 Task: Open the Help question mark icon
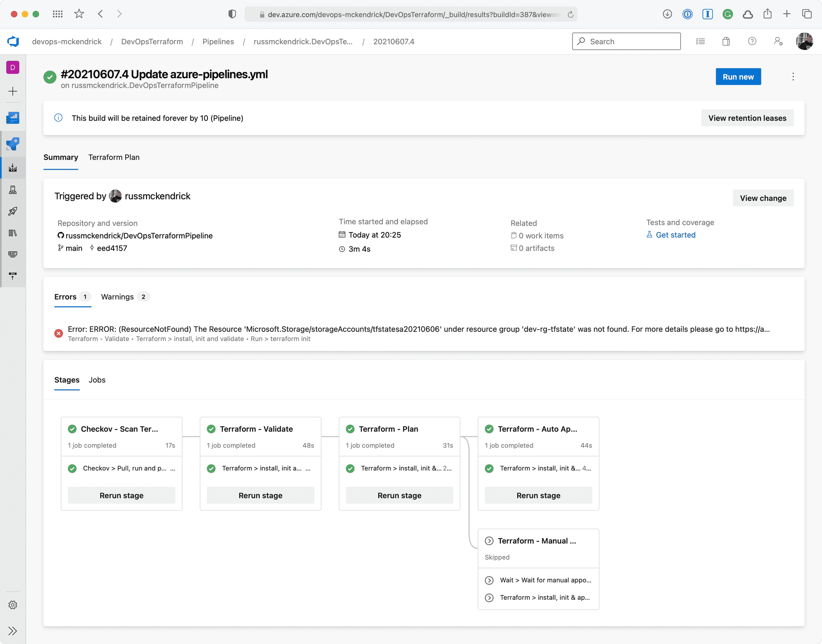[752, 41]
